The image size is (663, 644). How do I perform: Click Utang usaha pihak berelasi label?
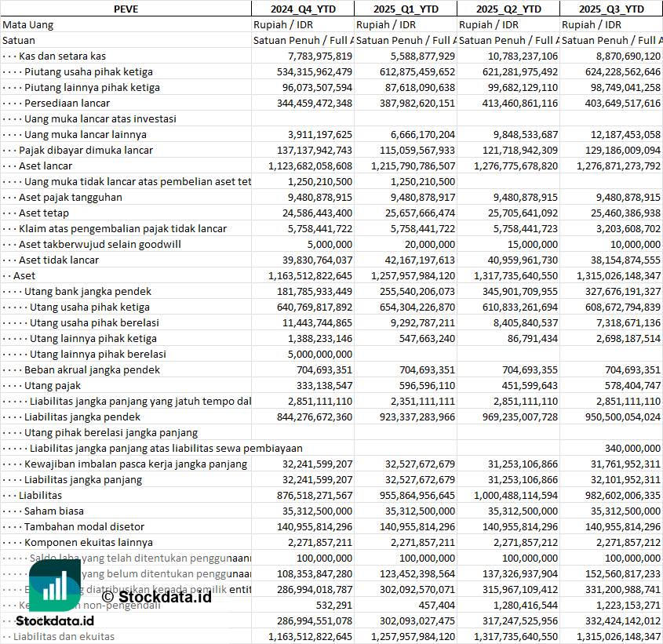[94, 322]
